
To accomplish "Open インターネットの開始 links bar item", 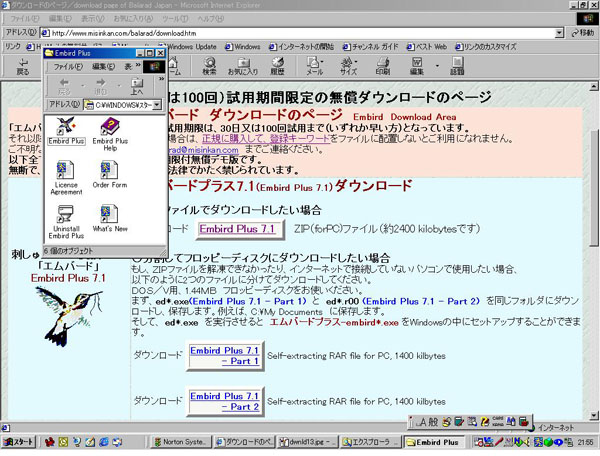I will (x=302, y=47).
